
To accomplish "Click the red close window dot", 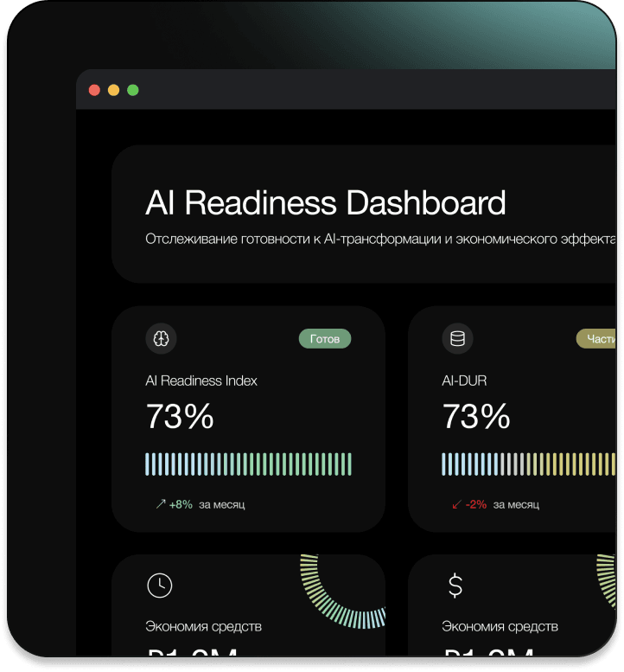I will tap(94, 90).
